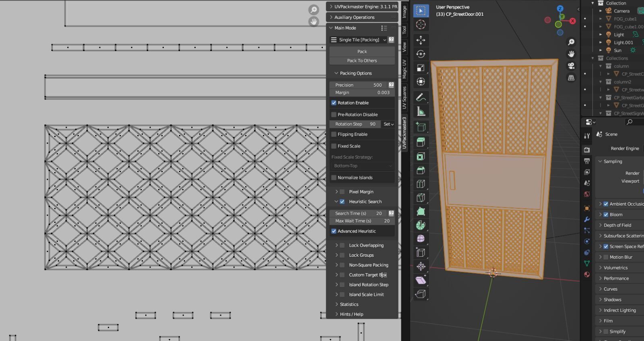
Task: Activate the 3D Cursor tool
Action: (421, 25)
